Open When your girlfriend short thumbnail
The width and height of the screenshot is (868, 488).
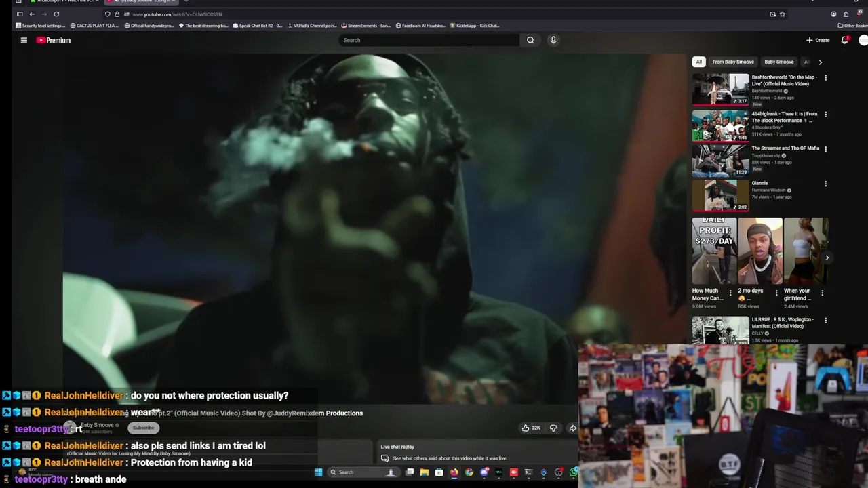(806, 251)
